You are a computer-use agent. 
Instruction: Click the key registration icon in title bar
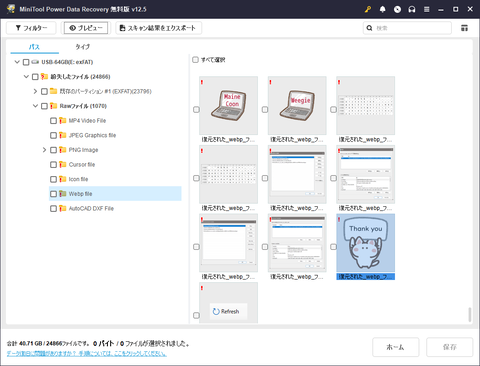pos(368,9)
